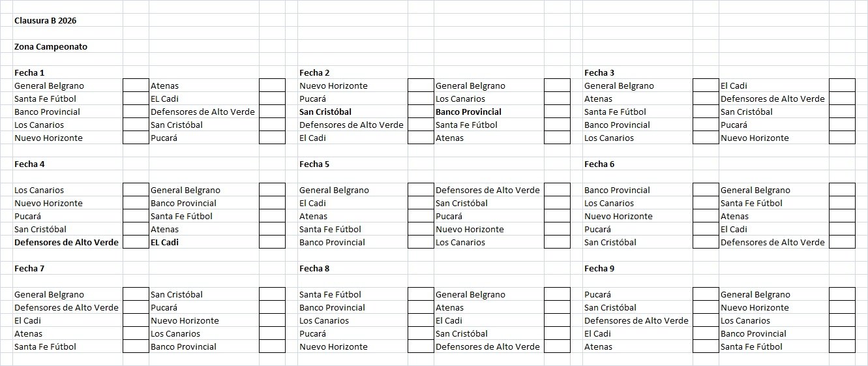Image resolution: width=868 pixels, height=366 pixels.
Task: Click score box beside General Belgrano in Fecha 7
Action: tap(136, 294)
